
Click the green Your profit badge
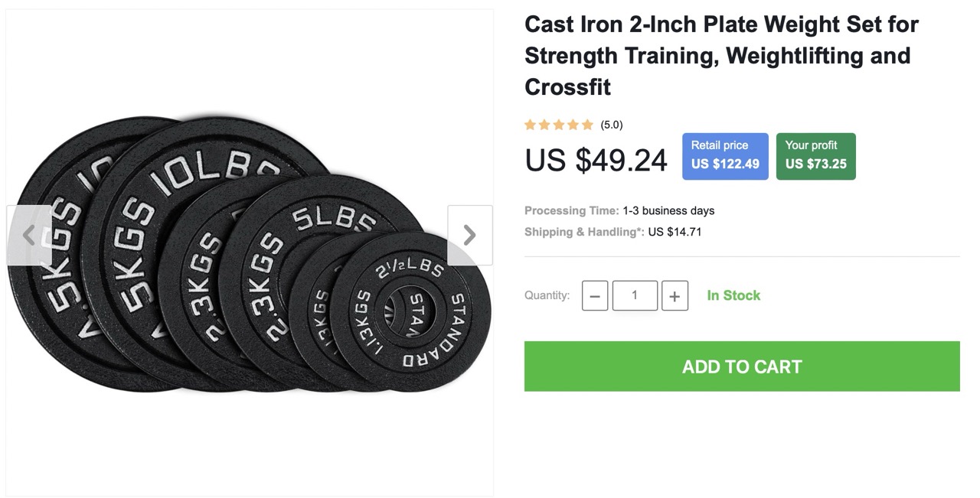click(815, 156)
